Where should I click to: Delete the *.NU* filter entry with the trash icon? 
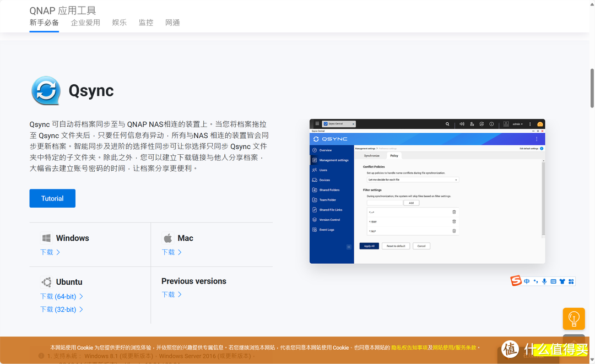click(453, 231)
